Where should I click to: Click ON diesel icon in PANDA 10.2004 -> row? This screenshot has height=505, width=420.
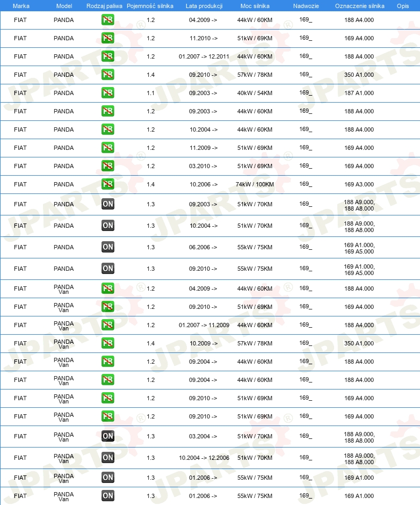tap(107, 226)
